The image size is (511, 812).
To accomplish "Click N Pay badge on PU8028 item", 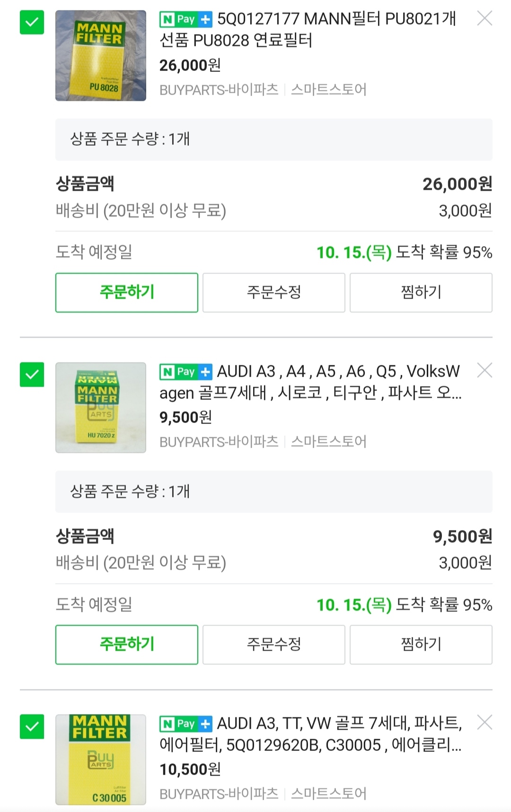I will coord(186,19).
